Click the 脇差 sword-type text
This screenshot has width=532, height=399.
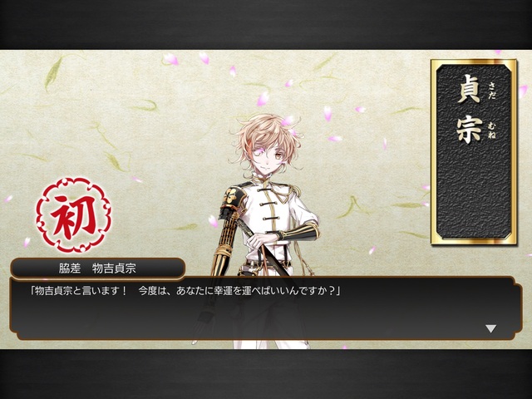pyautogui.click(x=70, y=268)
